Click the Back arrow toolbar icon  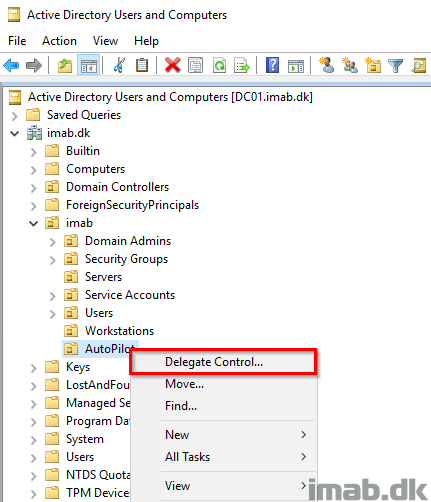tap(11, 65)
